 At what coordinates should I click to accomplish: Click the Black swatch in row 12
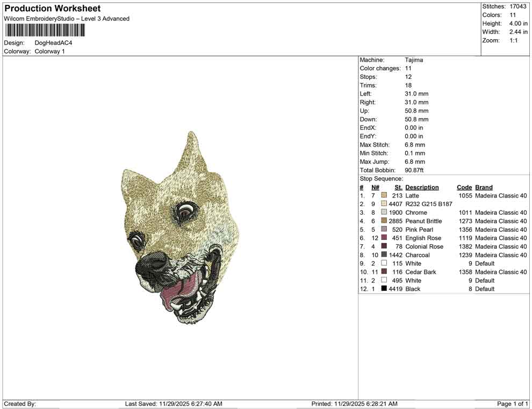(384, 289)
